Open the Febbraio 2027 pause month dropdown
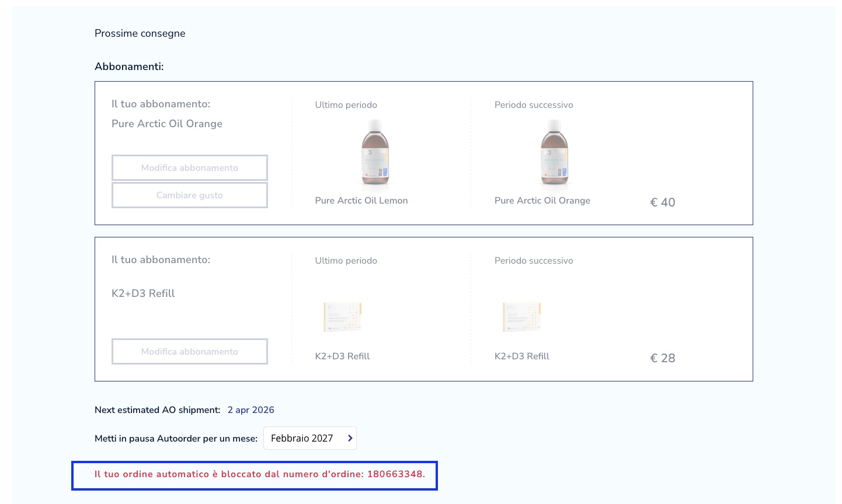 310,438
